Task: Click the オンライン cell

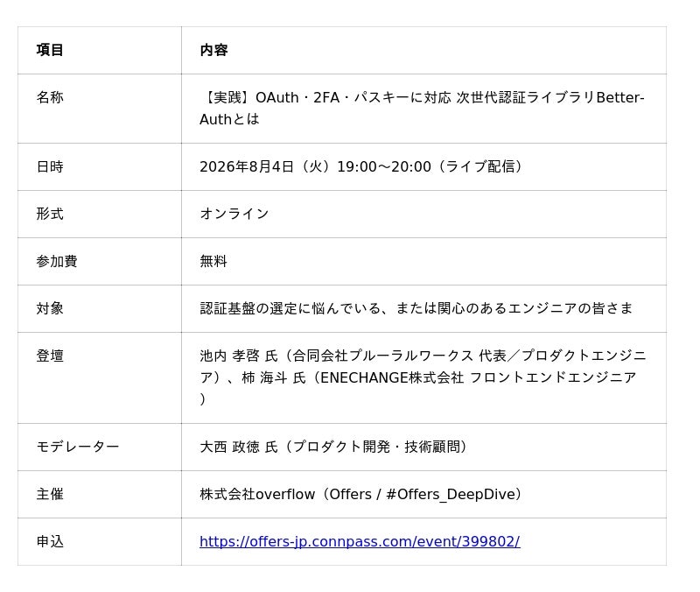Action: tap(234, 214)
